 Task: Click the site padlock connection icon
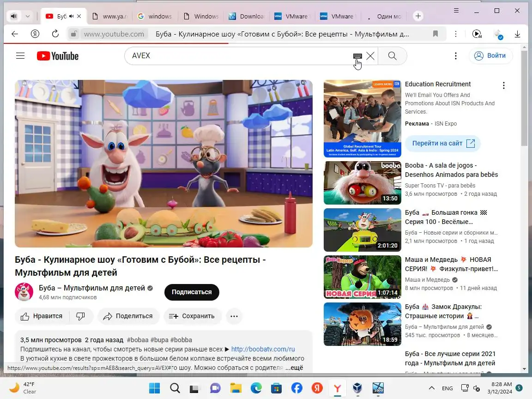click(x=73, y=34)
